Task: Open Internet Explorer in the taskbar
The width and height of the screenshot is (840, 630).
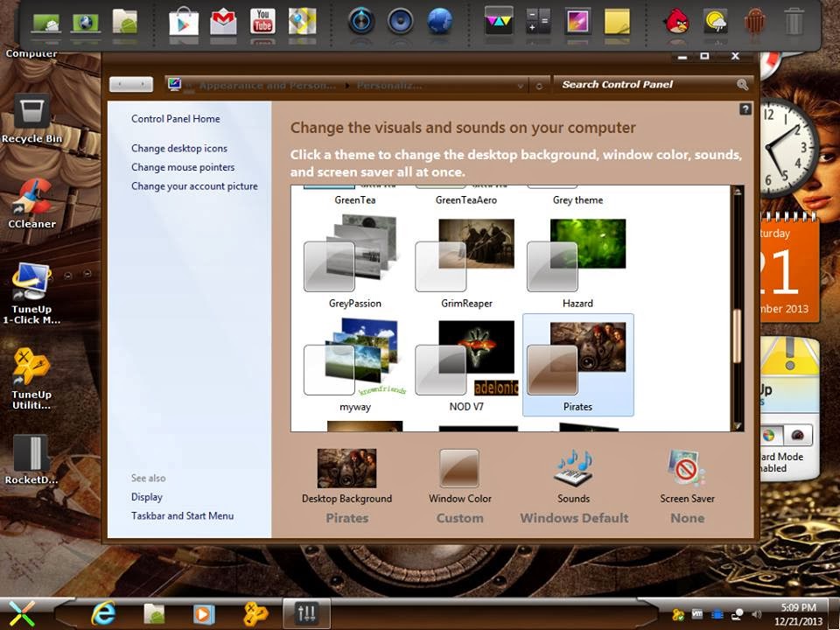Action: (x=103, y=612)
